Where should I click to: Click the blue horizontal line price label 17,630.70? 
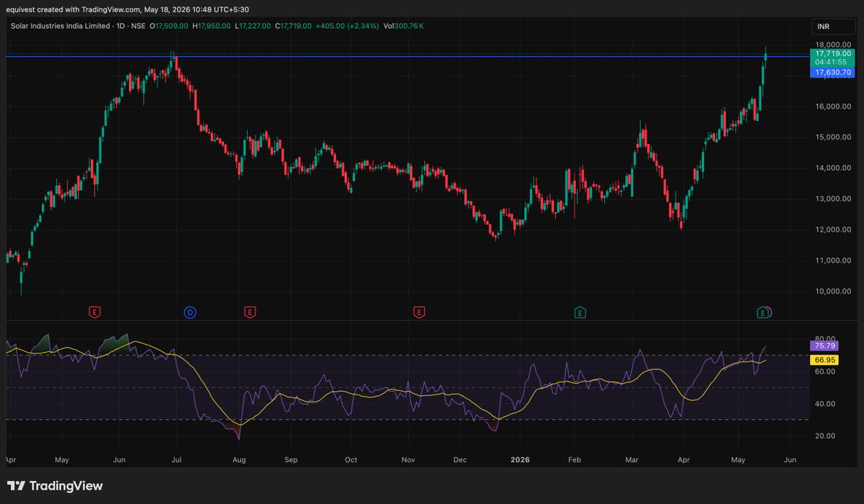point(834,73)
